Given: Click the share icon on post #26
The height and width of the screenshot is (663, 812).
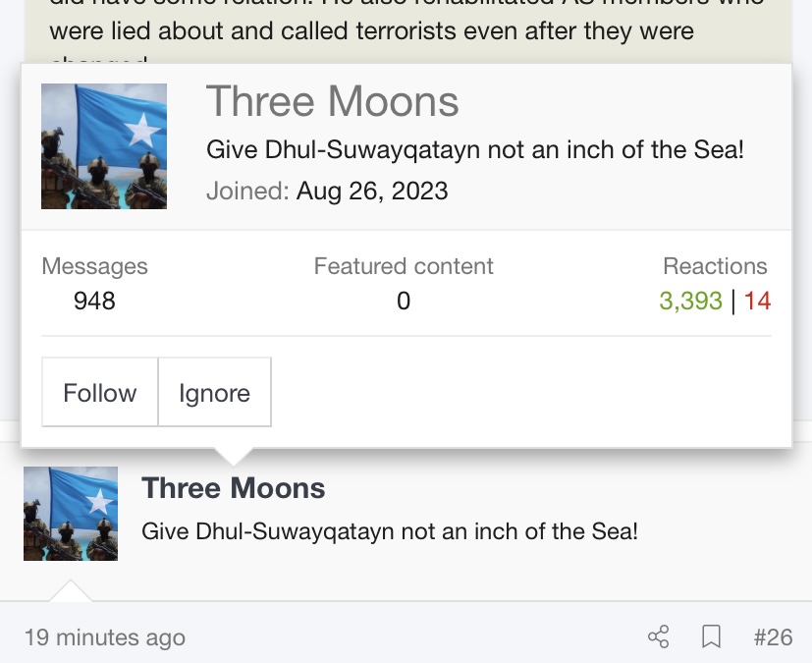Looking at the screenshot, I should [x=658, y=636].
